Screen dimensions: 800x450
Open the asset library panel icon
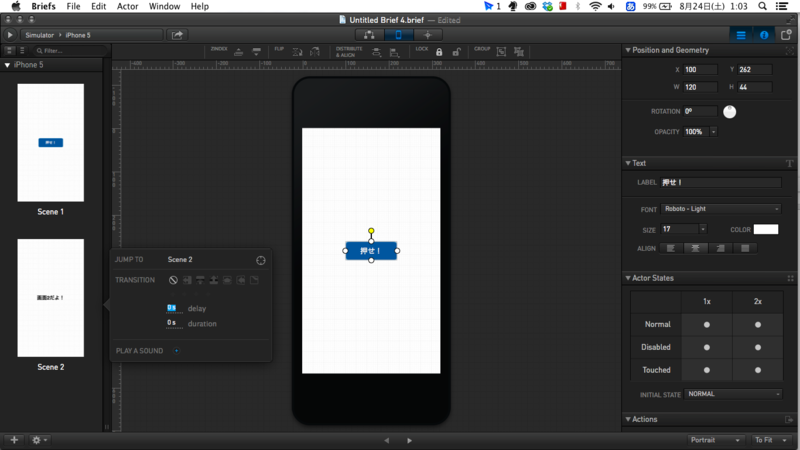point(786,35)
